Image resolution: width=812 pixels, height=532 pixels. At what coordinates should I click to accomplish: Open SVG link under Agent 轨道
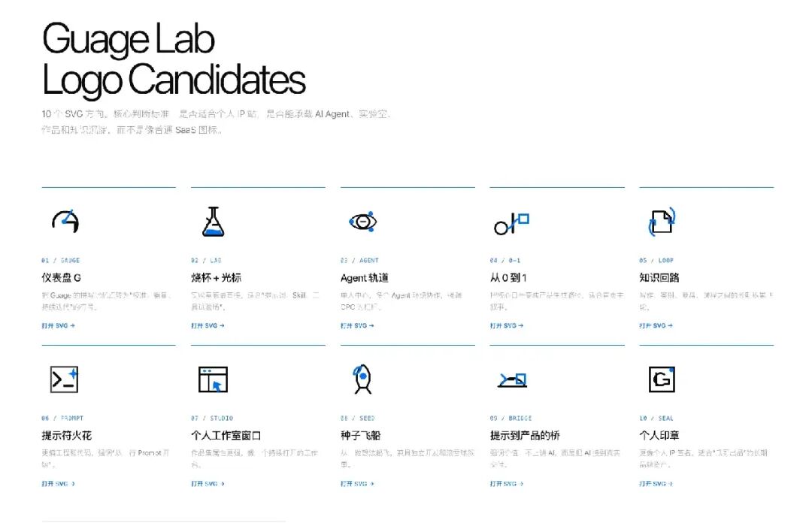357,325
